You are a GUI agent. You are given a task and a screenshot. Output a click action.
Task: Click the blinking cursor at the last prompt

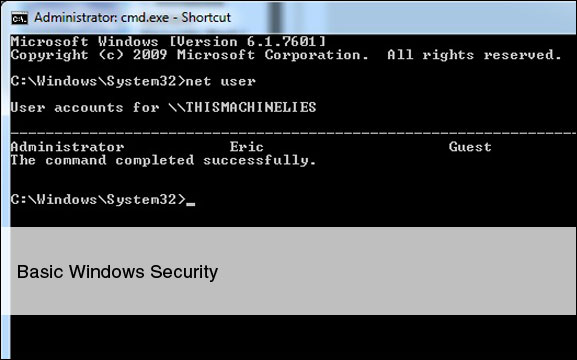(x=191, y=203)
